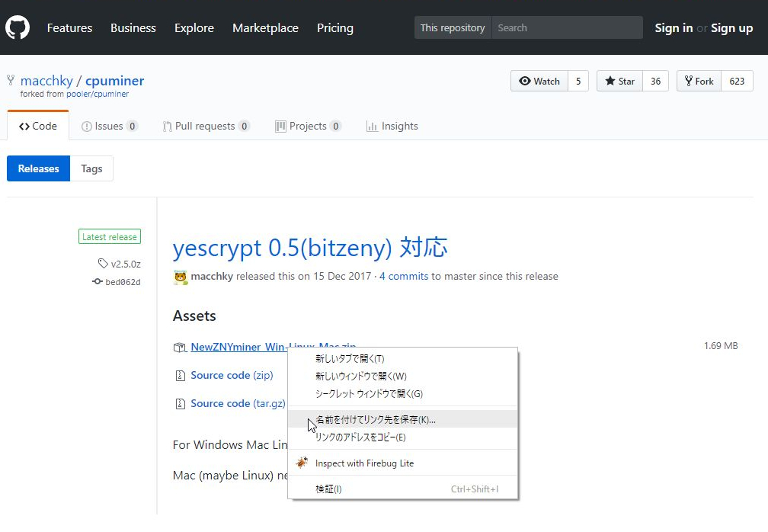Choose 新しいタブで開く in the context menu
This screenshot has height=532, width=768.
[x=402, y=359]
